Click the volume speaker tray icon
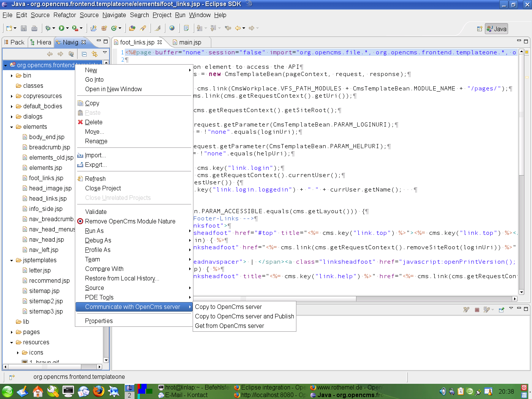The height and width of the screenshot is (399, 532). coord(443,391)
